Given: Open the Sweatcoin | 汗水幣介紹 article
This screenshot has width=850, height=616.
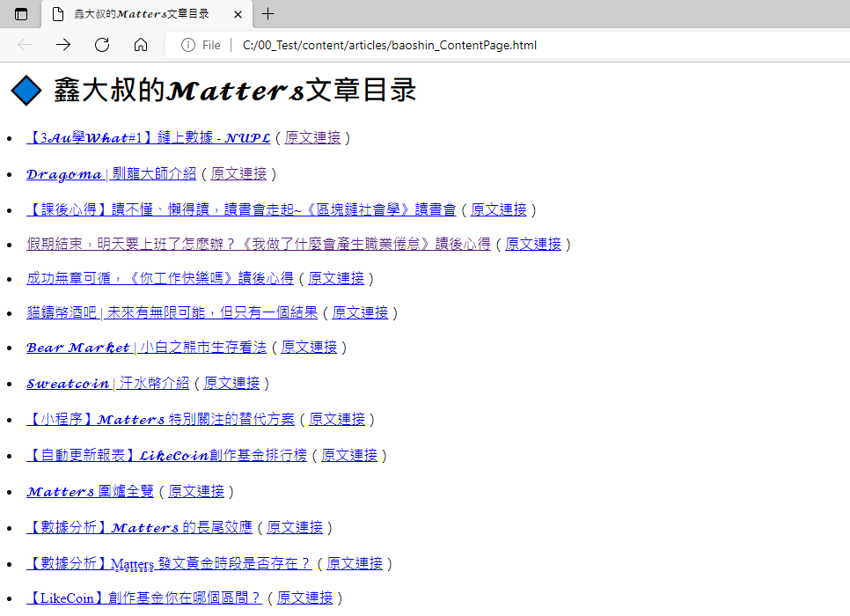Looking at the screenshot, I should 108,384.
